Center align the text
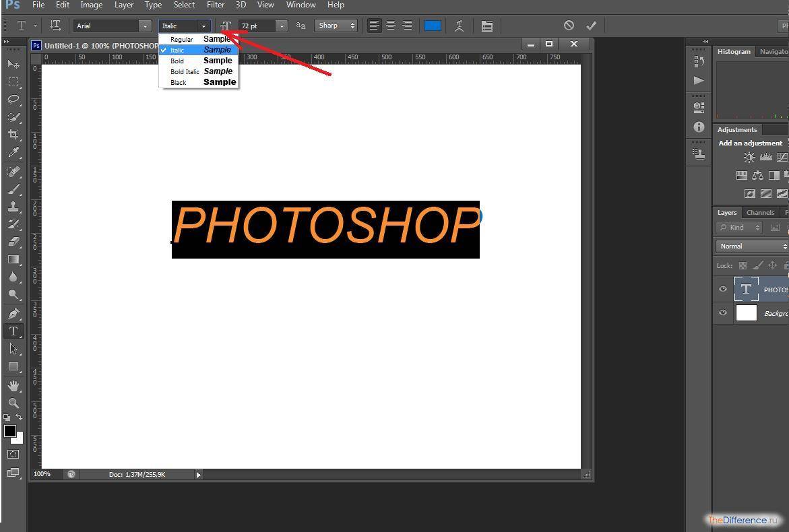This screenshot has width=789, height=532. click(390, 26)
